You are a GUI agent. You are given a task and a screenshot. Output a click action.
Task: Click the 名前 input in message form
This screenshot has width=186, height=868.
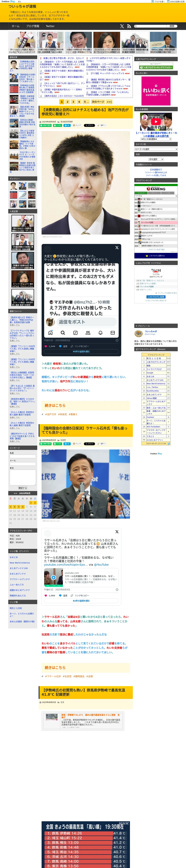click(23, 456)
